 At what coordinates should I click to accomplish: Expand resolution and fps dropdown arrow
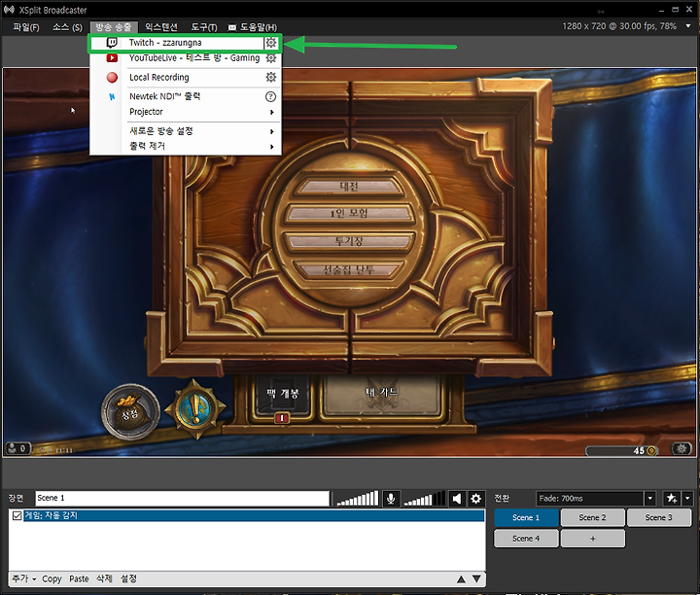point(688,26)
